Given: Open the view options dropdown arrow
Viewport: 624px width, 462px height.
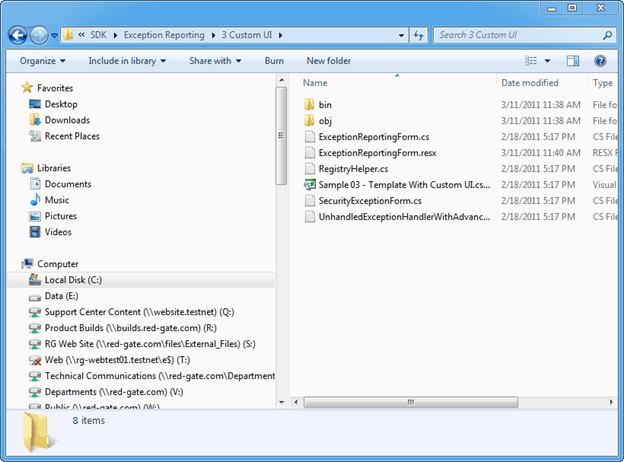Looking at the screenshot, I should [x=548, y=61].
